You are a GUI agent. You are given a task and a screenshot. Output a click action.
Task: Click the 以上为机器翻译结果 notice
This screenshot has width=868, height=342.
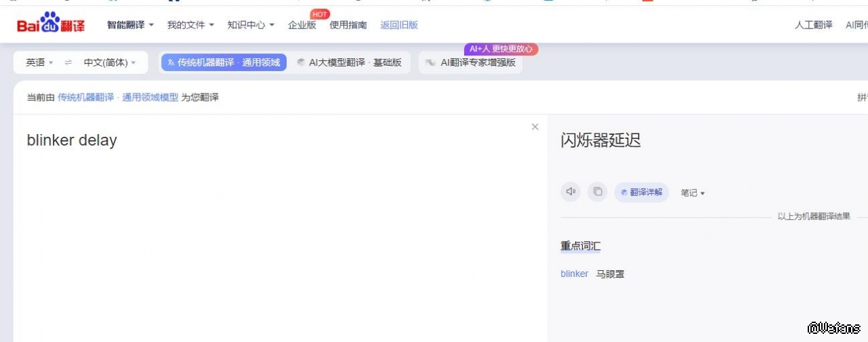coord(814,217)
